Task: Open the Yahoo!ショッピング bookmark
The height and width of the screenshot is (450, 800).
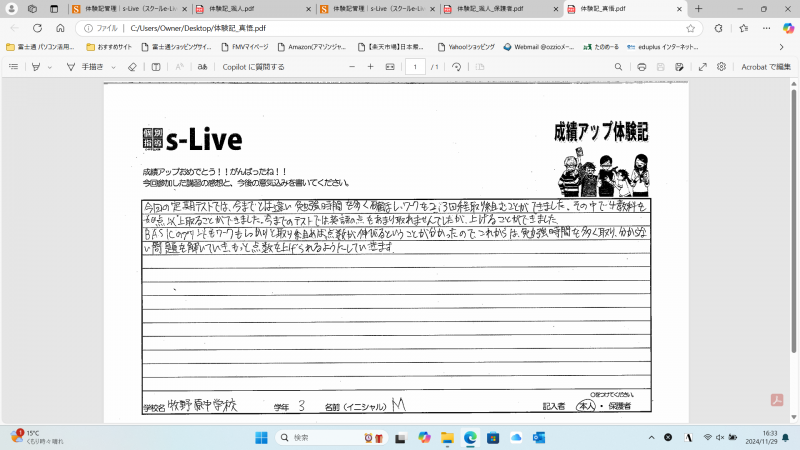Action: tap(466, 47)
